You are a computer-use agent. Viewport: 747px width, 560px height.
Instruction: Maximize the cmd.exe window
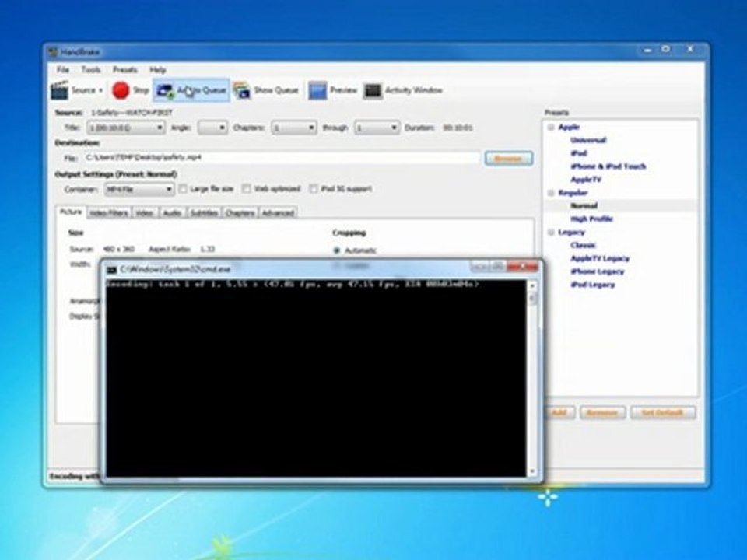click(497, 266)
